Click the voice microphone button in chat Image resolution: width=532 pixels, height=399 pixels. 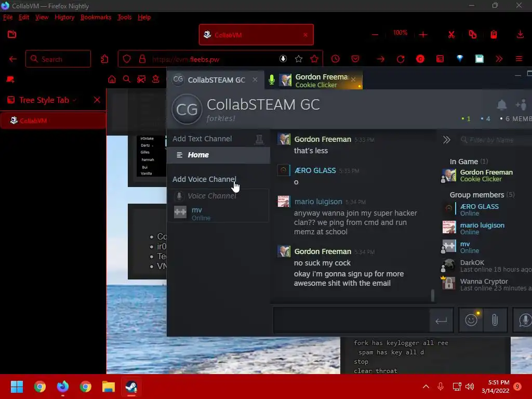coord(525,320)
